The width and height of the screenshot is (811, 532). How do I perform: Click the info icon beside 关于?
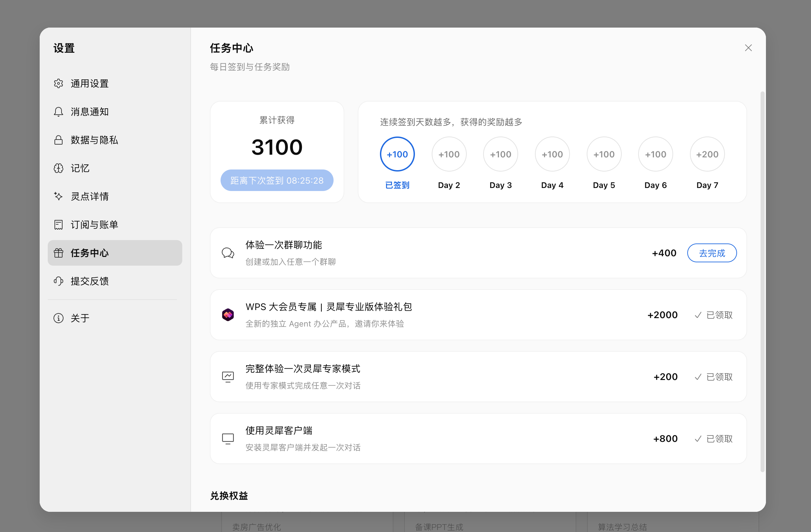(x=58, y=318)
